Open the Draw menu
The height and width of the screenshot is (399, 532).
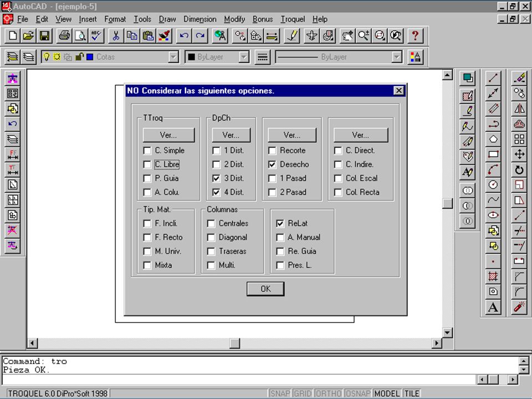pyautogui.click(x=167, y=19)
